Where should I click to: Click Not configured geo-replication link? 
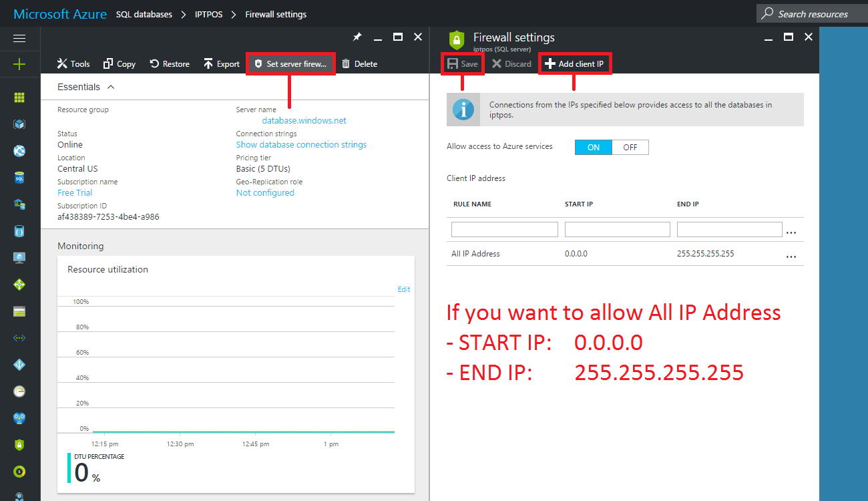pyautogui.click(x=265, y=192)
